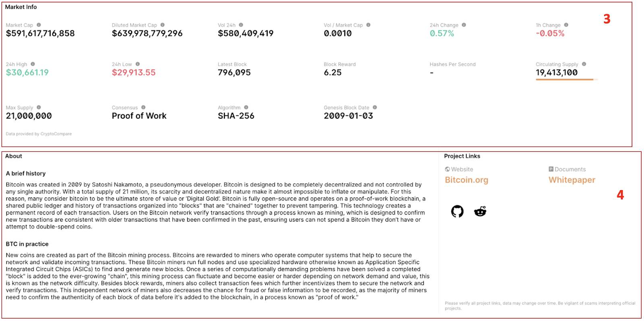Click the info icon next to Diluted Market Cap

(163, 25)
